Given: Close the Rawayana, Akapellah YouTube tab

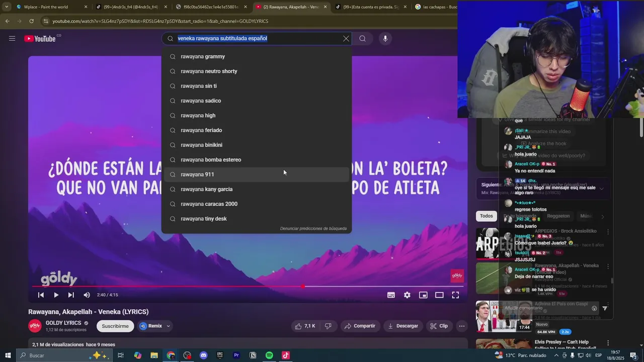Looking at the screenshot, I should (x=325, y=7).
